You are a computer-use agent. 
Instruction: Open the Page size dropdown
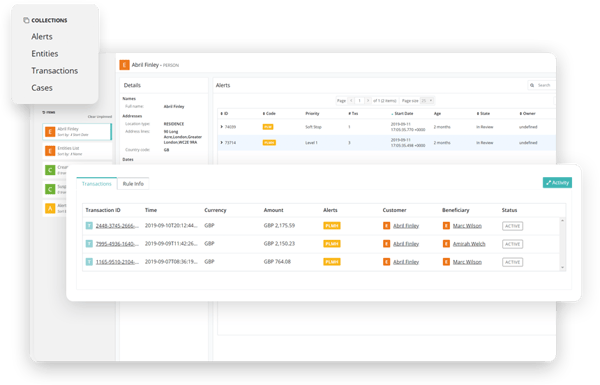[427, 101]
